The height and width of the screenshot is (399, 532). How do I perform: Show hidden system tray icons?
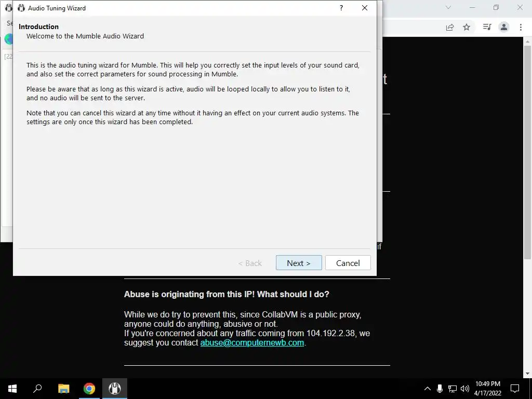coord(428,389)
